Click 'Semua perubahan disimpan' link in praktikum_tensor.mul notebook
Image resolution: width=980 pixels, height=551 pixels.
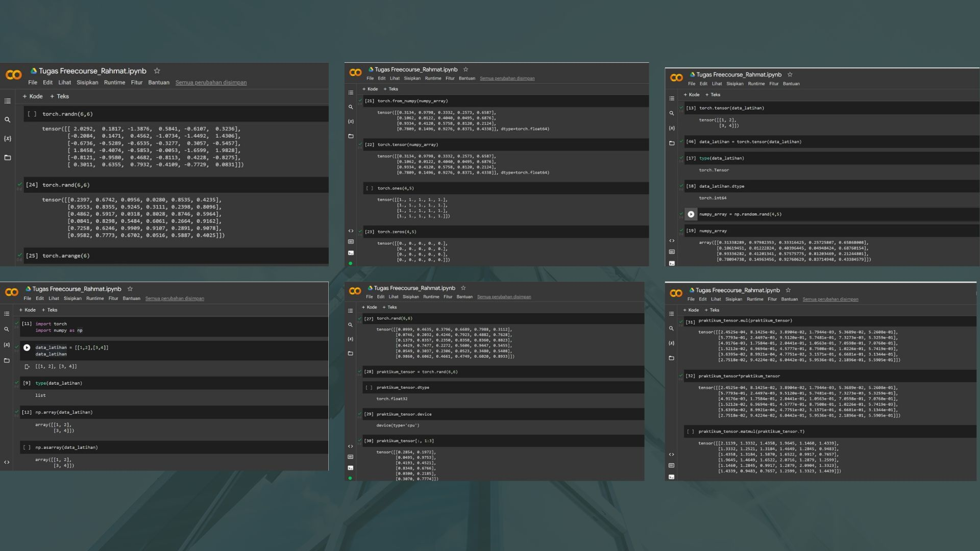830,299
